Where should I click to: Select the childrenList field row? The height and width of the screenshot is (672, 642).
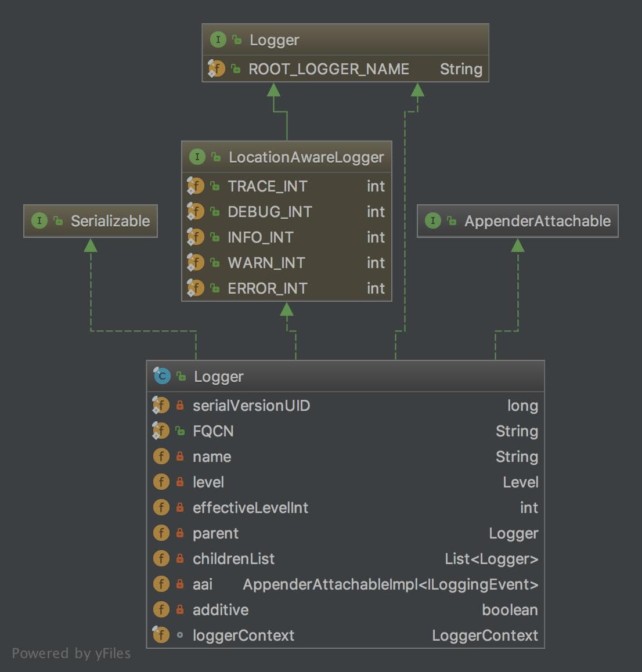click(x=345, y=559)
